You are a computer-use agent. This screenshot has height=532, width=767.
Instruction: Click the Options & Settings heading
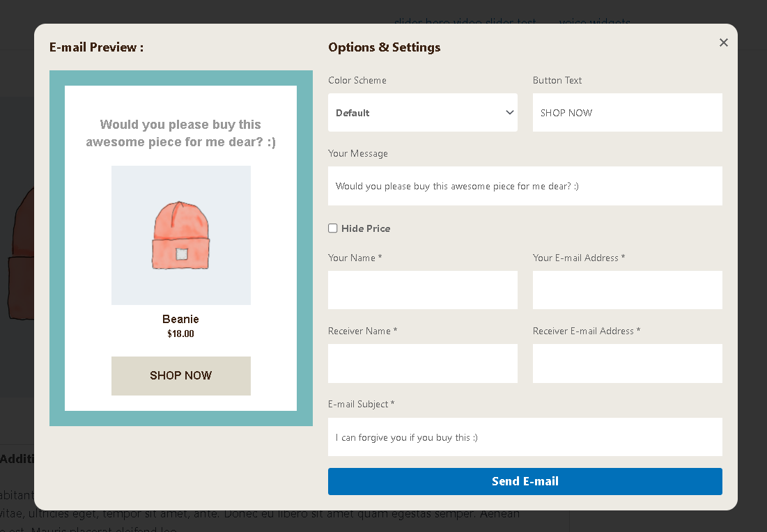point(384,47)
